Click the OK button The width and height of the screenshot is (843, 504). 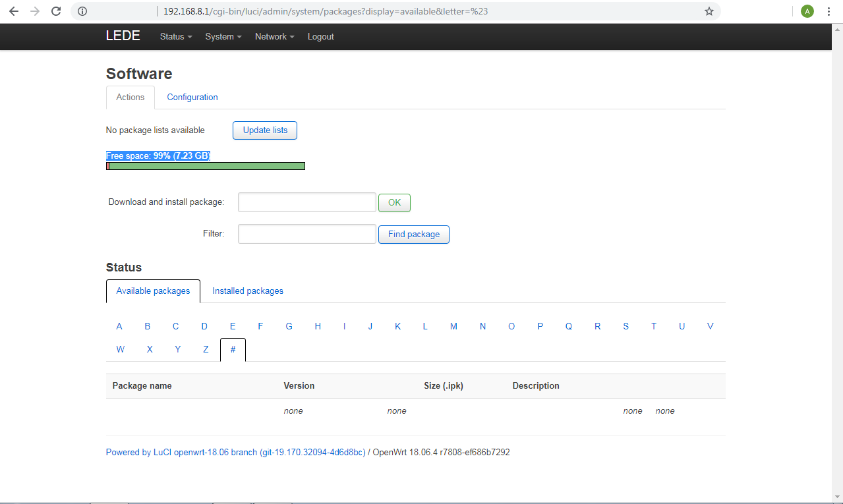394,203
